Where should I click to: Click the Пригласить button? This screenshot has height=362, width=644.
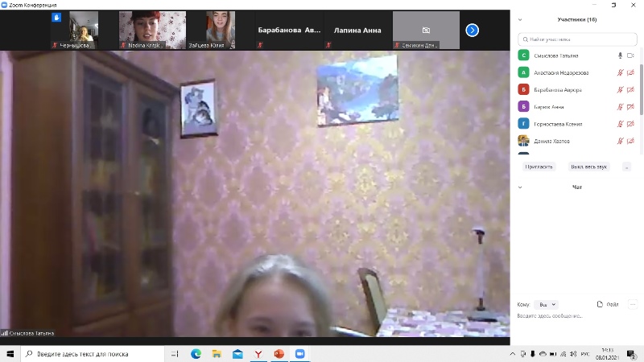(539, 167)
